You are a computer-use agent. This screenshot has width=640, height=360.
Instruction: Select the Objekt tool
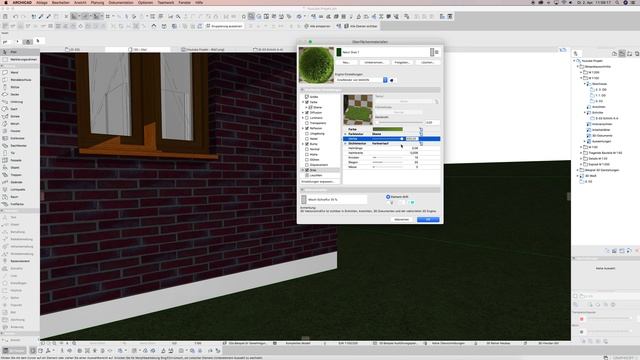19,167
